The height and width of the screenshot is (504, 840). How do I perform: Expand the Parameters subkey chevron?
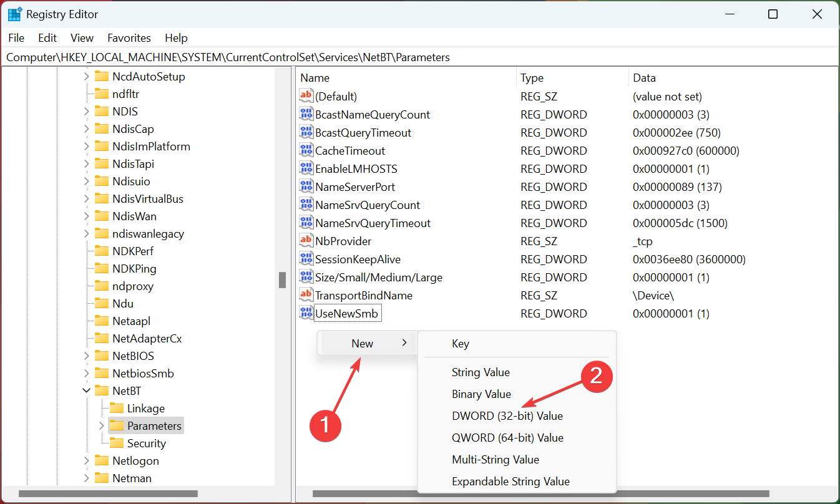(x=102, y=425)
